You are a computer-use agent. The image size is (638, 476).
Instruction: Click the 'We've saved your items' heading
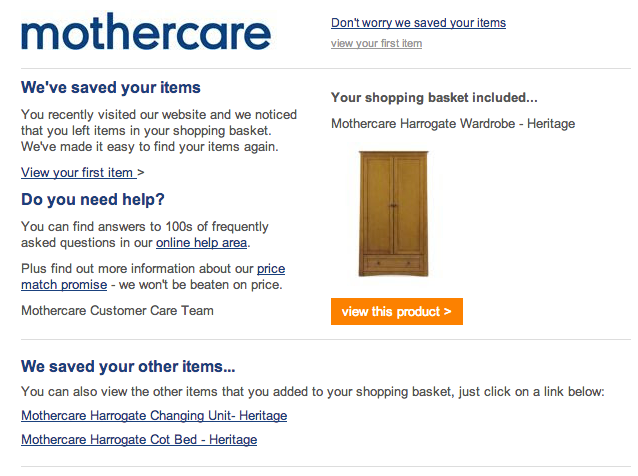pyautogui.click(x=111, y=87)
